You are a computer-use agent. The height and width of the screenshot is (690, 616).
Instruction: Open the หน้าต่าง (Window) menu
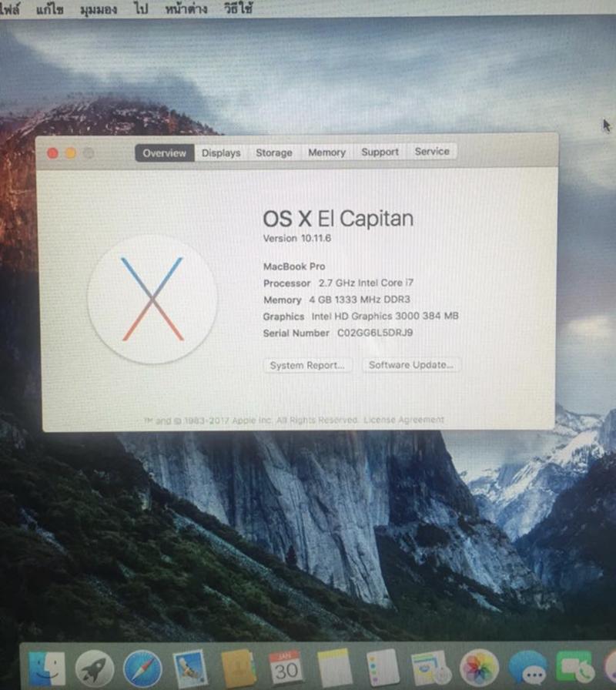186,8
